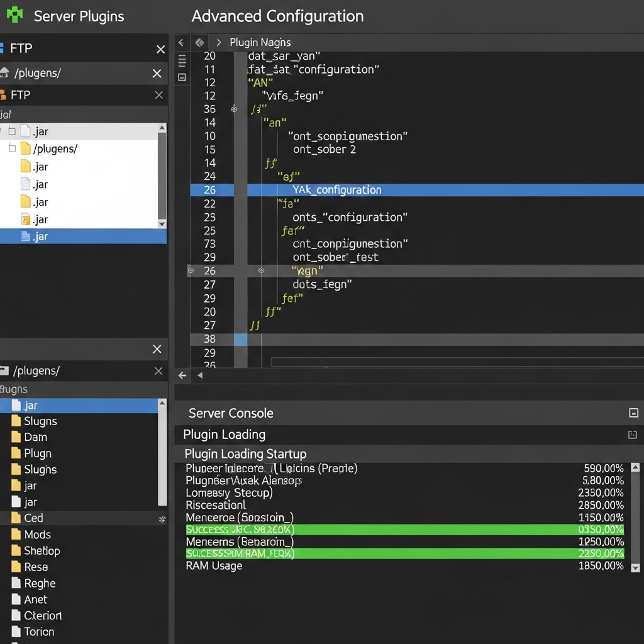Select the /plugens/ folder in the upper file tree

coord(55,148)
